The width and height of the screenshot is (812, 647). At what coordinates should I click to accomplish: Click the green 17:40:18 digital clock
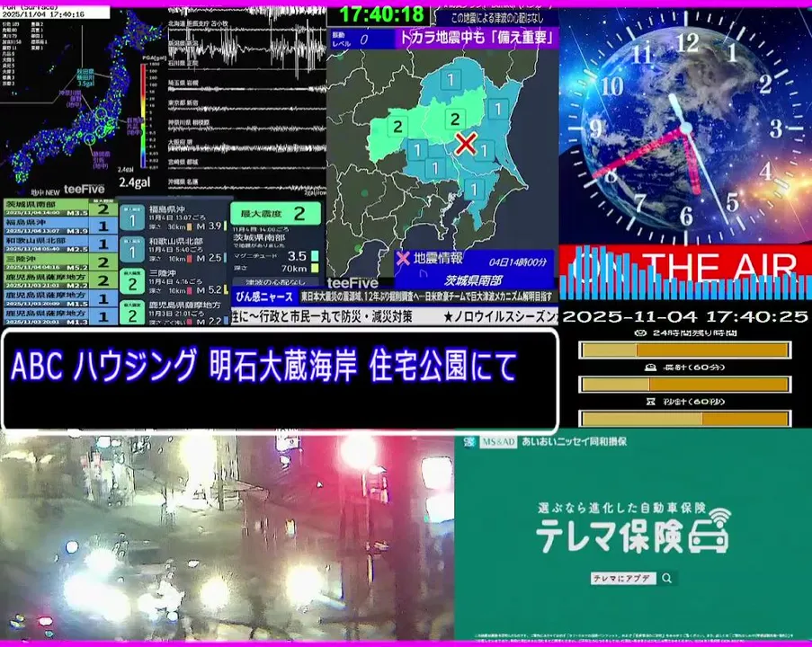pos(381,14)
